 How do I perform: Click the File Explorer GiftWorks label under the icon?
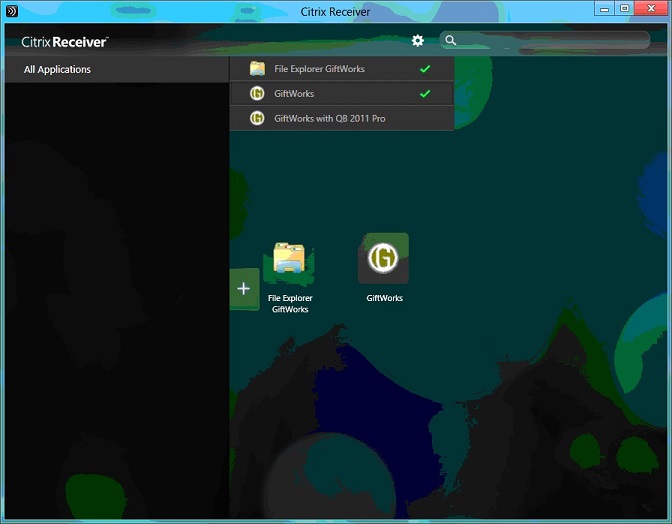pyautogui.click(x=290, y=304)
